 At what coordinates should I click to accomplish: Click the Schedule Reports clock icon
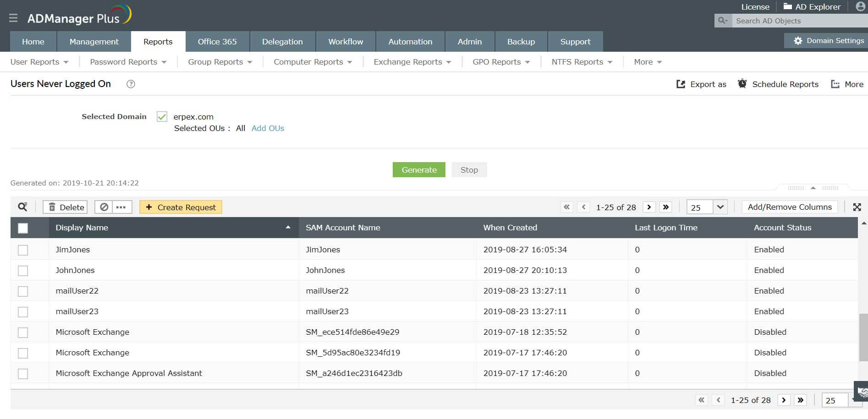tap(742, 84)
